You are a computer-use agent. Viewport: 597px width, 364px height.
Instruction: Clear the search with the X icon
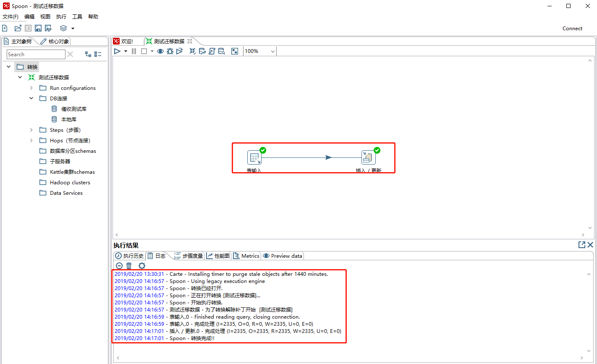(70, 54)
